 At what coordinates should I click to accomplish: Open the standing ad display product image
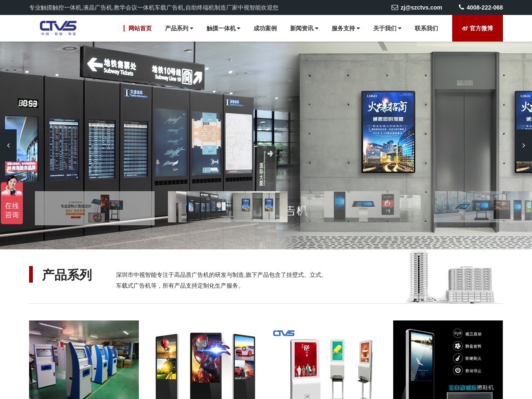(x=205, y=360)
